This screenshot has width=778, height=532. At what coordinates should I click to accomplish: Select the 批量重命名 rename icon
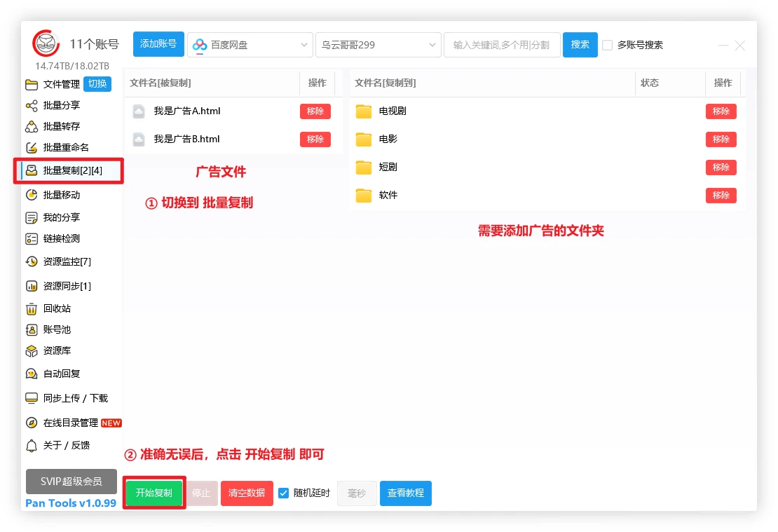click(x=32, y=148)
